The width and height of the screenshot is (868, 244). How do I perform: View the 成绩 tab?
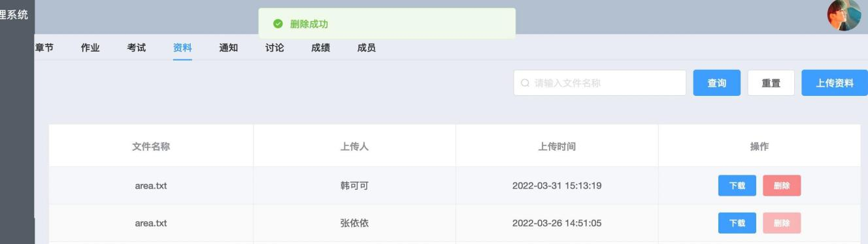coord(320,48)
